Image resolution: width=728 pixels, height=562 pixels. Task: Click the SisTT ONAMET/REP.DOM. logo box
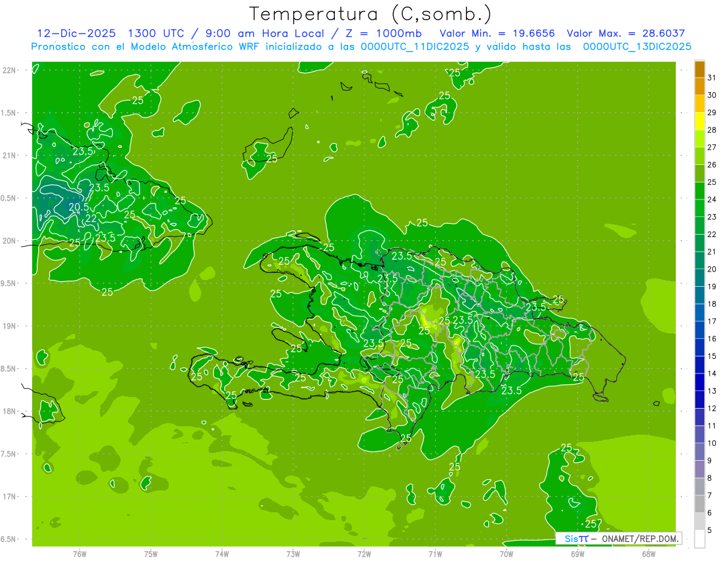[x=618, y=538]
